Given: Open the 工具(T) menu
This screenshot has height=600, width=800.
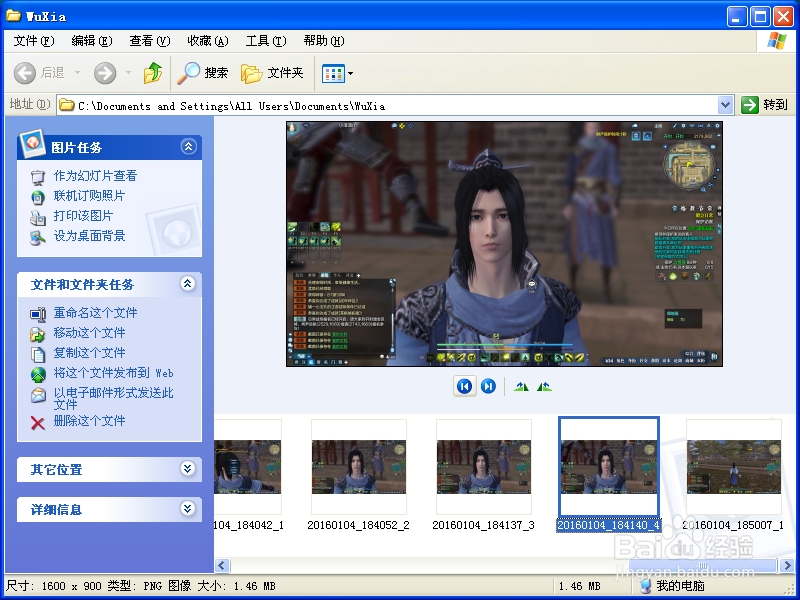Looking at the screenshot, I should point(266,41).
